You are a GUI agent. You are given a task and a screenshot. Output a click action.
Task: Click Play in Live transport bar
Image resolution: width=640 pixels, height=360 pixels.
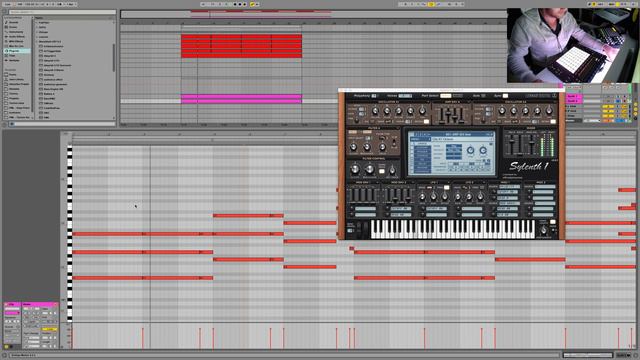[x=235, y=4]
